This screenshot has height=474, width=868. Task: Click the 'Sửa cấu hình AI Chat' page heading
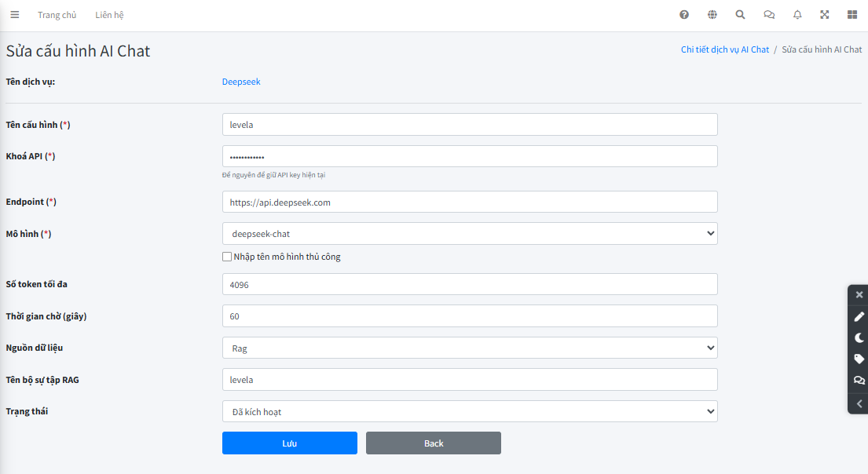[x=78, y=51]
